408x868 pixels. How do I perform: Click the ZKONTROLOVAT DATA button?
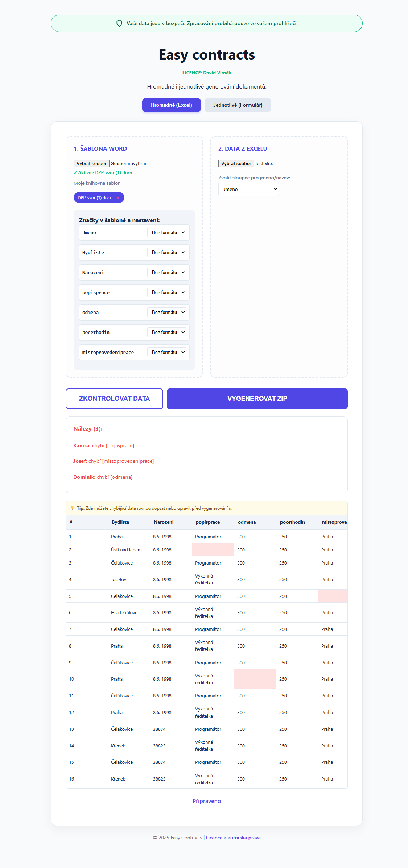pyautogui.click(x=114, y=399)
